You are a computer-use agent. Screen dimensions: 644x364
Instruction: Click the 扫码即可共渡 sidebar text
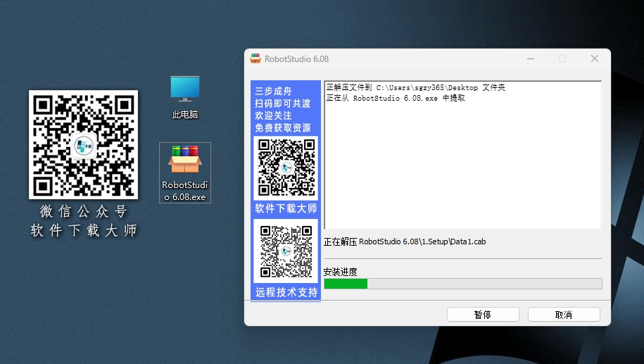pyautogui.click(x=282, y=103)
